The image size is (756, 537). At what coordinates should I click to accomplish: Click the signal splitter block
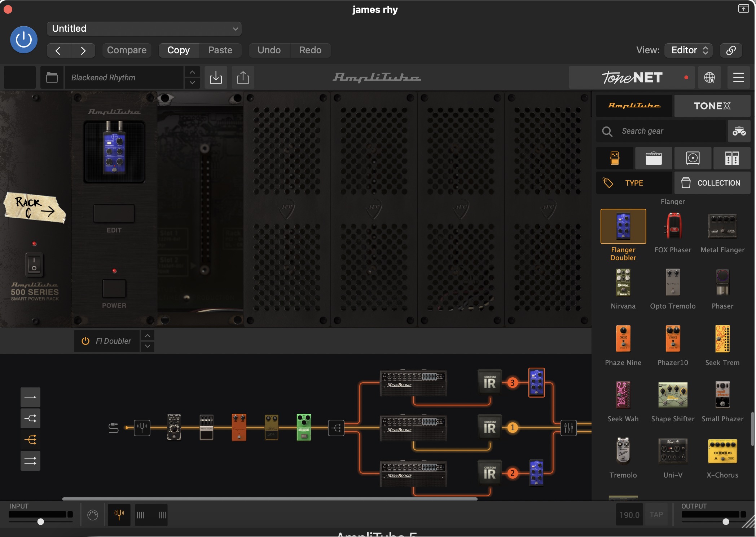click(x=336, y=428)
